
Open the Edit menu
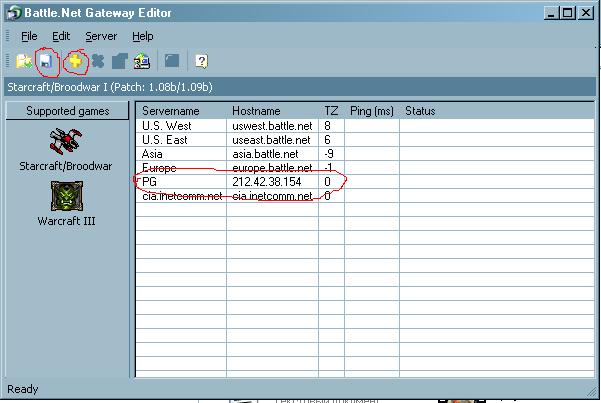click(x=61, y=36)
